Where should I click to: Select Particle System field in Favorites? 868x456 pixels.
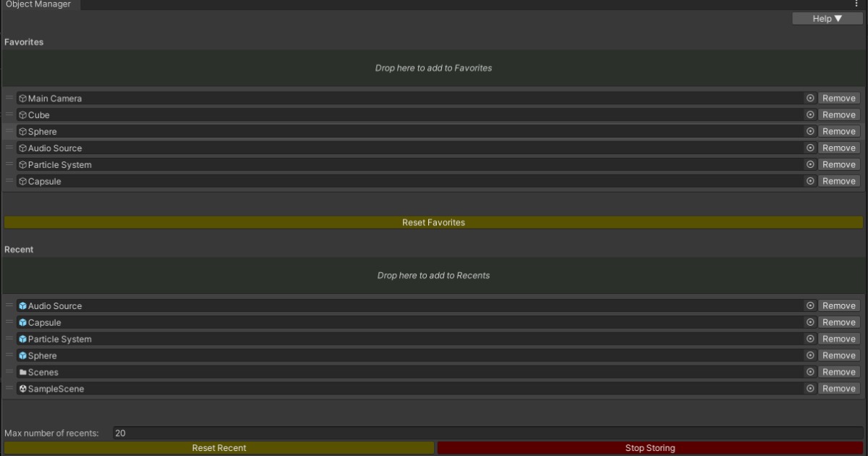tap(416, 165)
